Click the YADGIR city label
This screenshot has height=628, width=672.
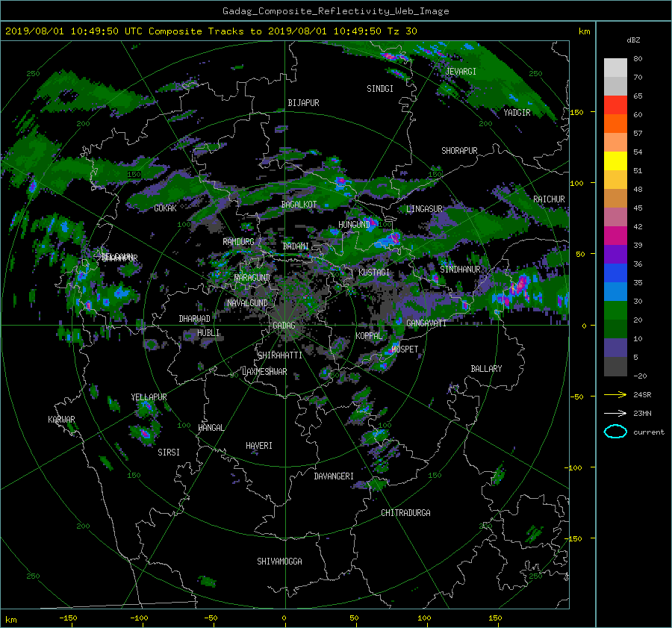click(x=517, y=113)
